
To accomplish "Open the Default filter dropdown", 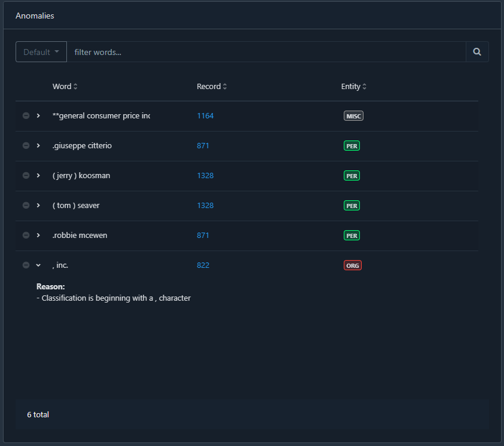I will coord(41,52).
